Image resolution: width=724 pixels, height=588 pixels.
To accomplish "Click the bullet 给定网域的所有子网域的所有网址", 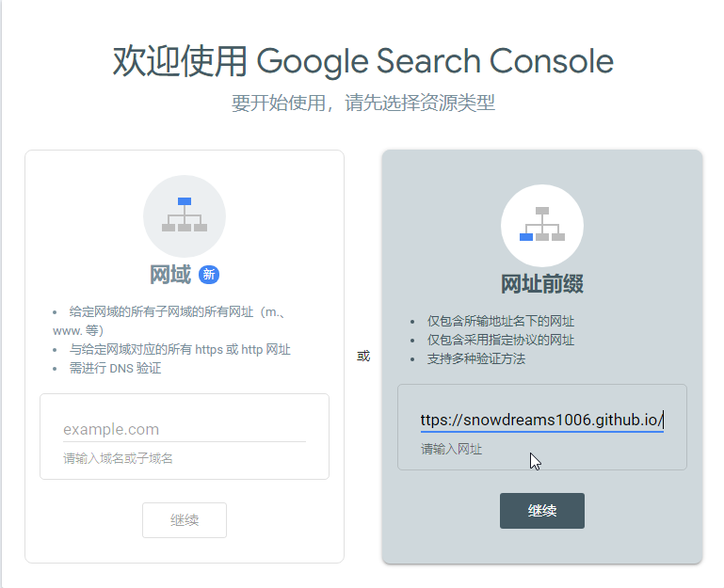I will [169, 312].
